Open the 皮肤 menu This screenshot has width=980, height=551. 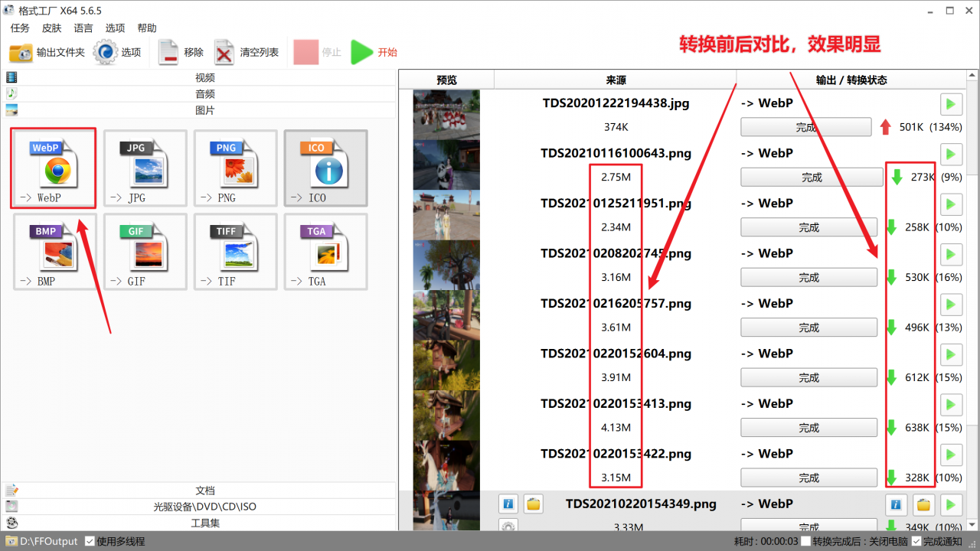point(51,28)
